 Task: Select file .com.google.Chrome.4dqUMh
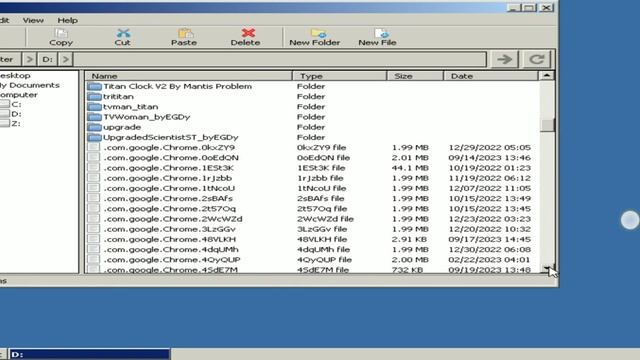tap(171, 249)
